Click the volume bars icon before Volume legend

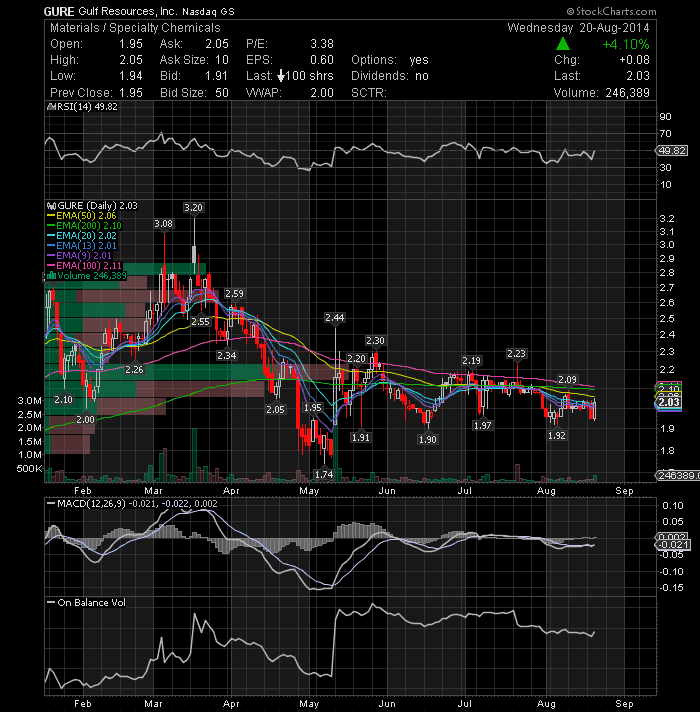click(x=51, y=276)
